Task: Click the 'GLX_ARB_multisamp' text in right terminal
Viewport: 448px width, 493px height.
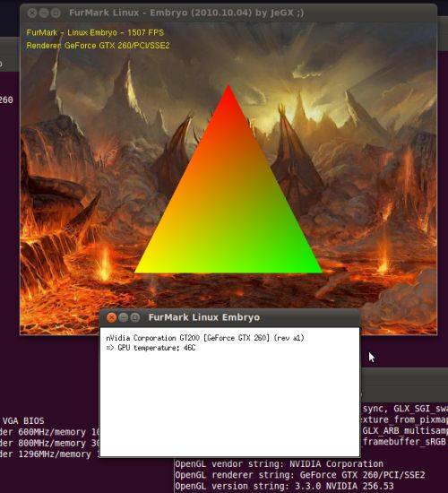Action: pyautogui.click(x=405, y=430)
